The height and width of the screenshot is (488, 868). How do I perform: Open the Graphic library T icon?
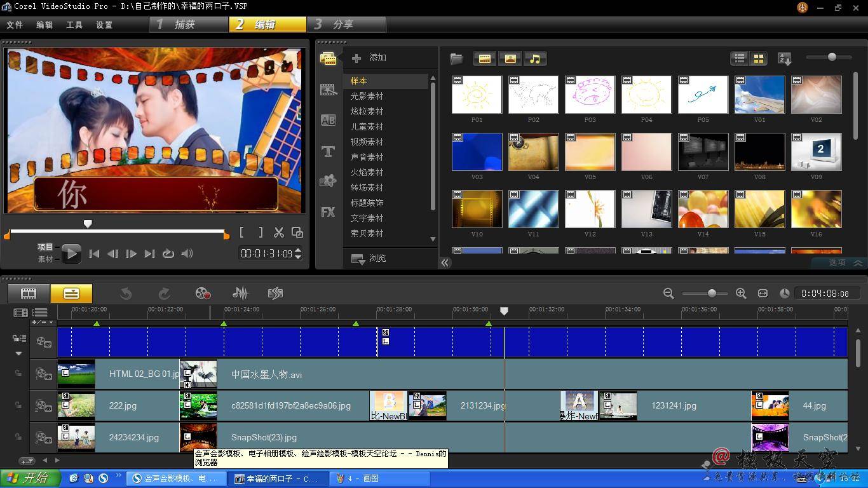coord(328,151)
